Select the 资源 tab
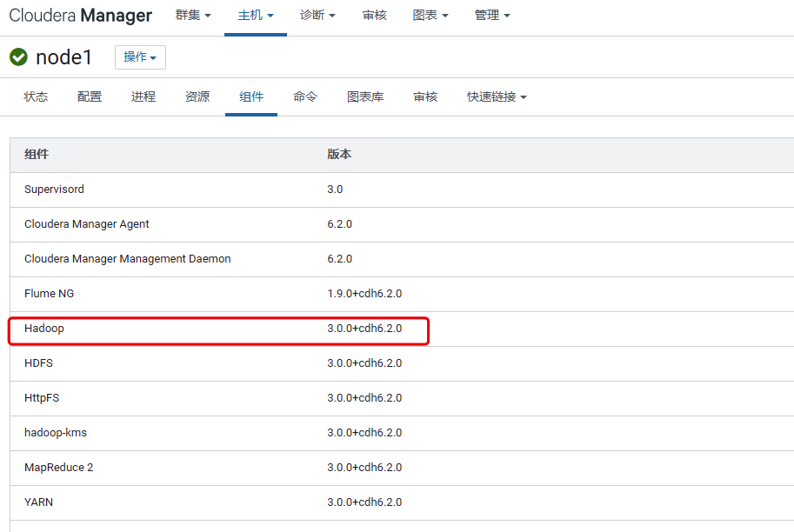794x532 pixels. tap(197, 96)
